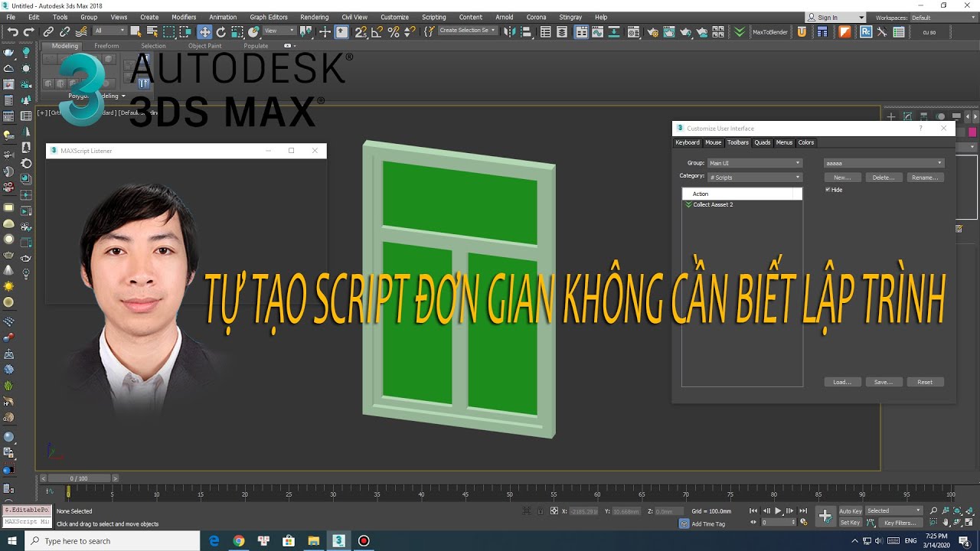The image size is (980, 551).
Task: Open the reference coordinate View dropdown
Action: point(279,31)
